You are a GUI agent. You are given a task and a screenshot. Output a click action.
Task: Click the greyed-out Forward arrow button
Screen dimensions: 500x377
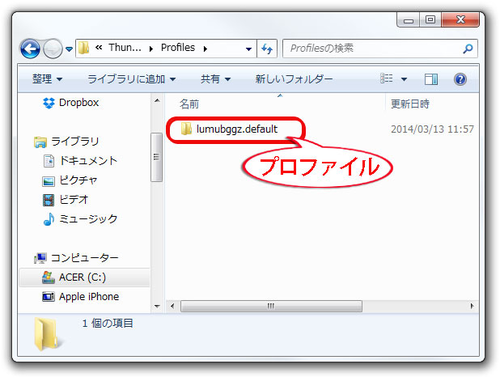click(x=53, y=49)
